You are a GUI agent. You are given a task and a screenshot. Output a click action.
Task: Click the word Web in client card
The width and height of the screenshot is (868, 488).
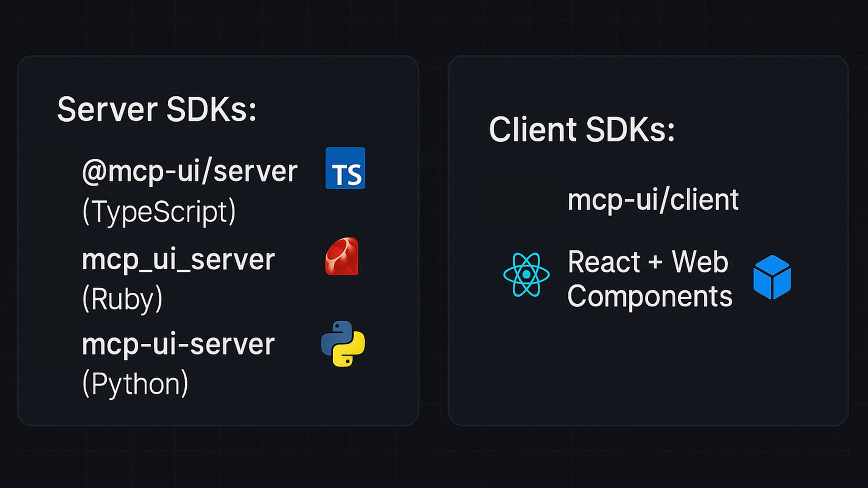click(x=700, y=262)
